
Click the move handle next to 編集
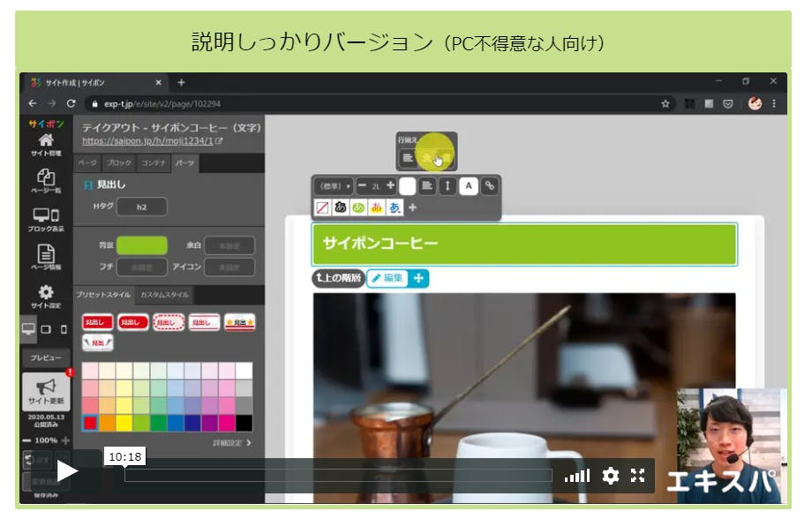click(x=418, y=278)
